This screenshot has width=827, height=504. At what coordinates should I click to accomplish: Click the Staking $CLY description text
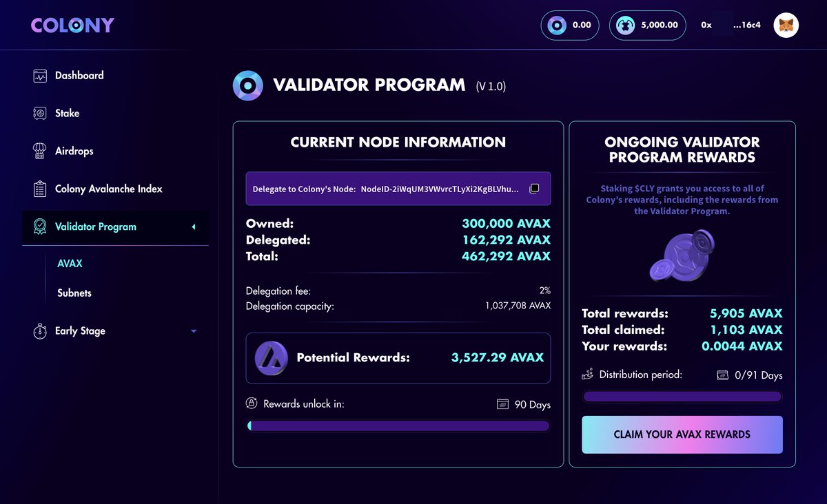pyautogui.click(x=682, y=200)
